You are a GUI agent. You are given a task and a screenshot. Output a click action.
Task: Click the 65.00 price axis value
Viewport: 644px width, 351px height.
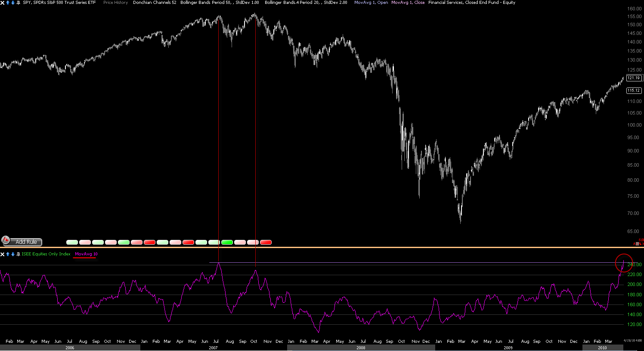(x=633, y=231)
